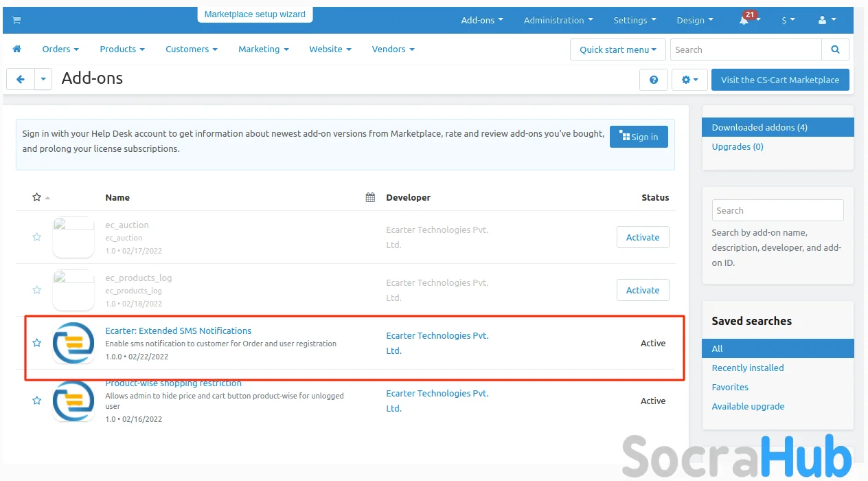Screen dimensions: 868x481
Task: Click the home icon in navigation bar
Action: [17, 49]
